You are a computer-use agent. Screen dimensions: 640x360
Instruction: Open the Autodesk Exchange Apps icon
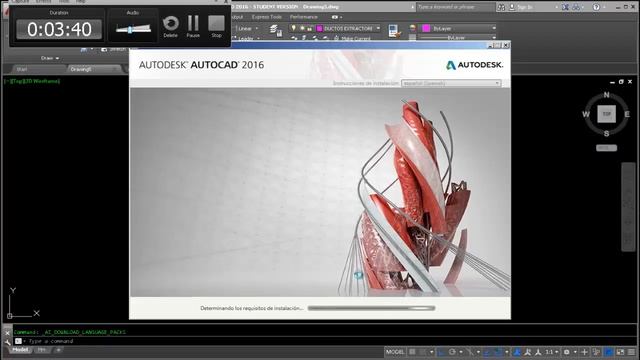click(x=565, y=7)
